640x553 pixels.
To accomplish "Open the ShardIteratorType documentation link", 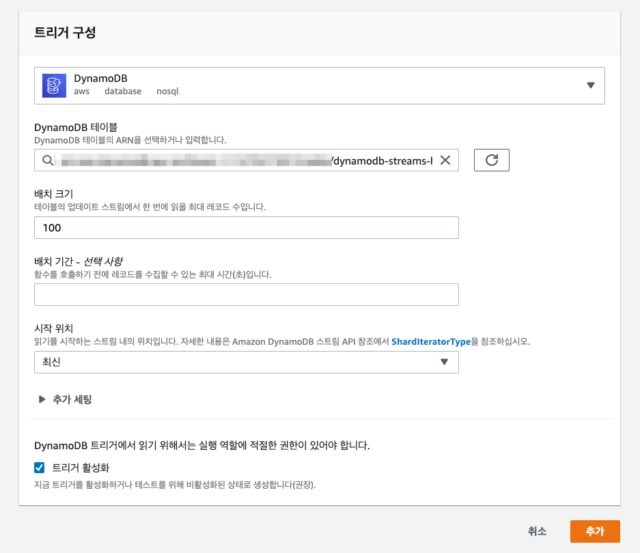I will tap(431, 342).
